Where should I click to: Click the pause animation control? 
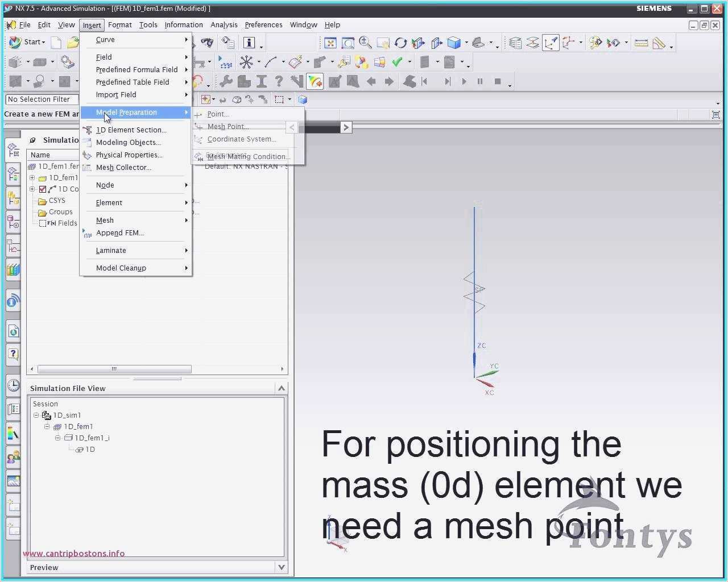pyautogui.click(x=480, y=81)
